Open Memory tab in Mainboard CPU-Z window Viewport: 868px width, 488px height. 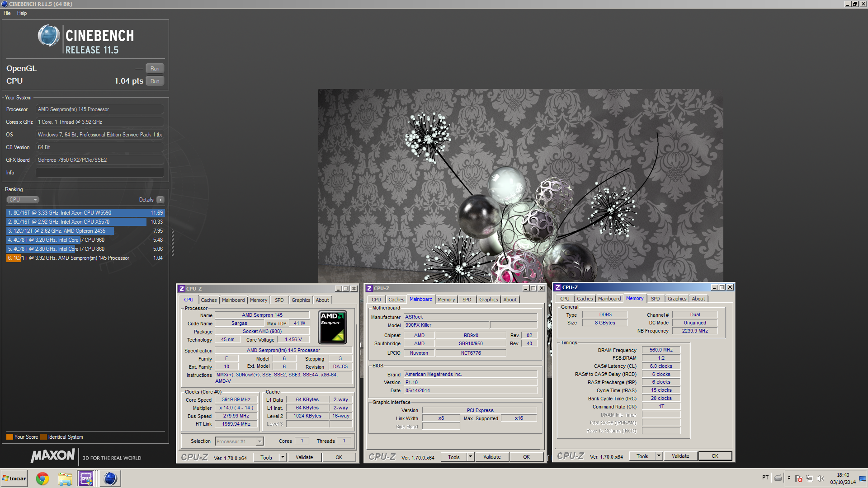click(446, 300)
